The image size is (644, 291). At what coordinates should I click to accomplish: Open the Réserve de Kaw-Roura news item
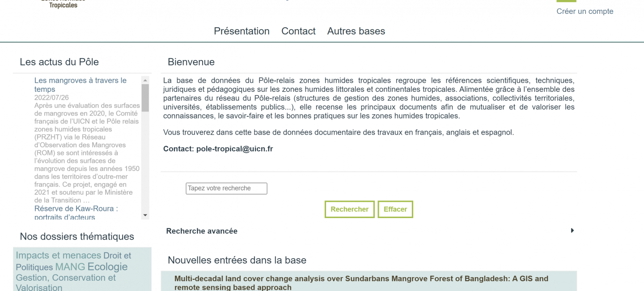tap(76, 213)
